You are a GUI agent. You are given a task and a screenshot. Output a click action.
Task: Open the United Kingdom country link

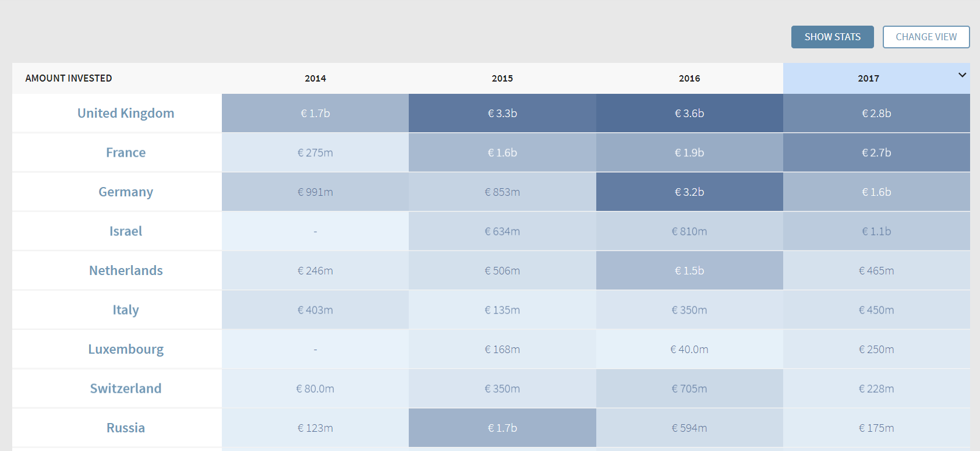tap(126, 114)
